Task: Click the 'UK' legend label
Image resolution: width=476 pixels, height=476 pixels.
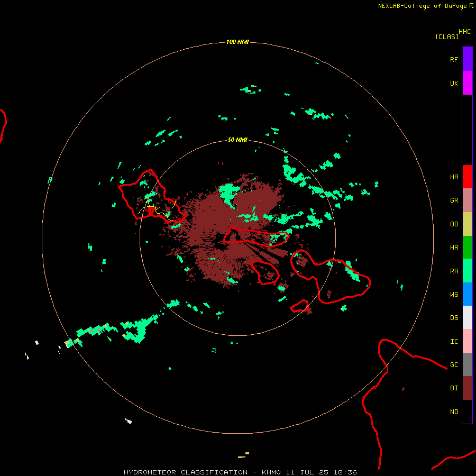Action: click(454, 83)
